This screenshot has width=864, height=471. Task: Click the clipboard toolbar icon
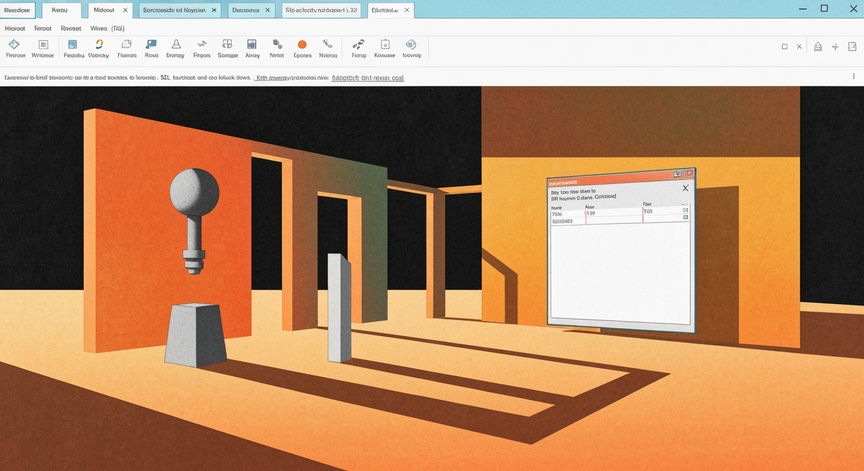[385, 45]
